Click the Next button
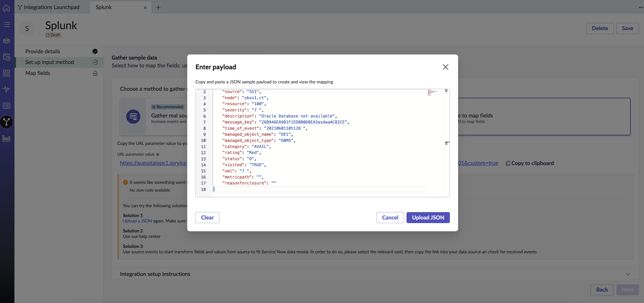644x303 pixels. pyautogui.click(x=628, y=290)
